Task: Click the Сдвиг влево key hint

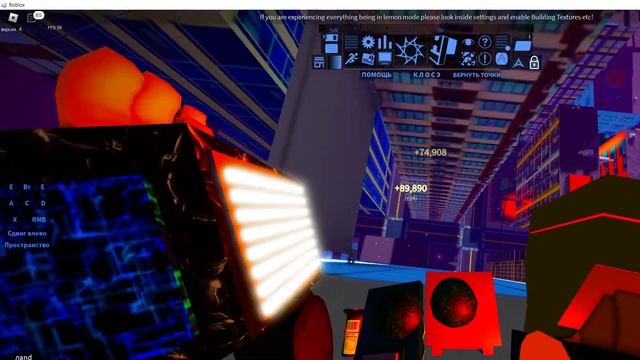Action: coord(27,233)
